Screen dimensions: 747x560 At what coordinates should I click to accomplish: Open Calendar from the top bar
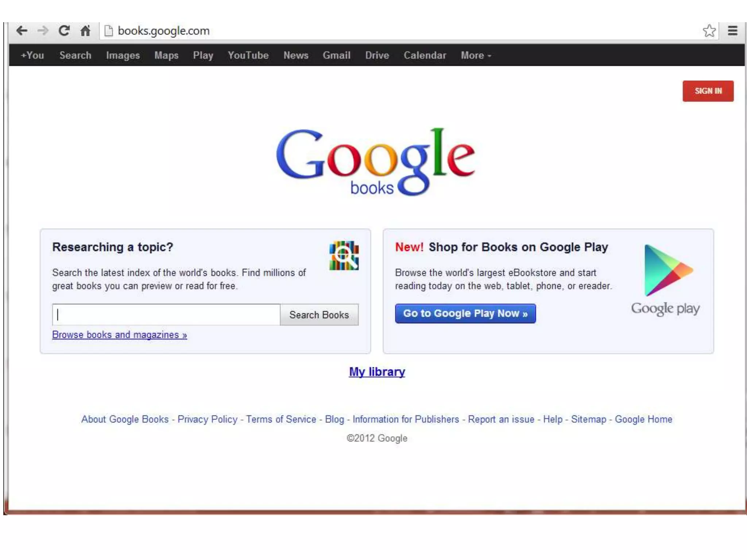coord(425,55)
